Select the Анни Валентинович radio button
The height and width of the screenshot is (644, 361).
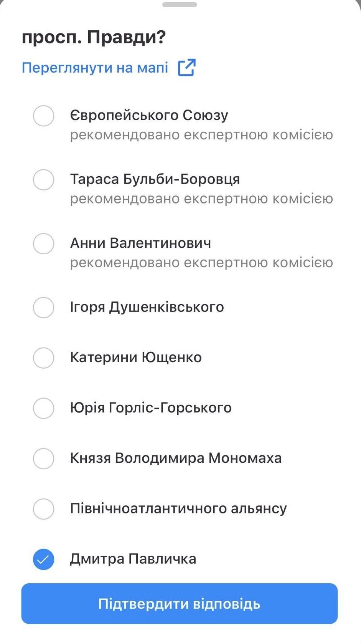click(x=43, y=243)
